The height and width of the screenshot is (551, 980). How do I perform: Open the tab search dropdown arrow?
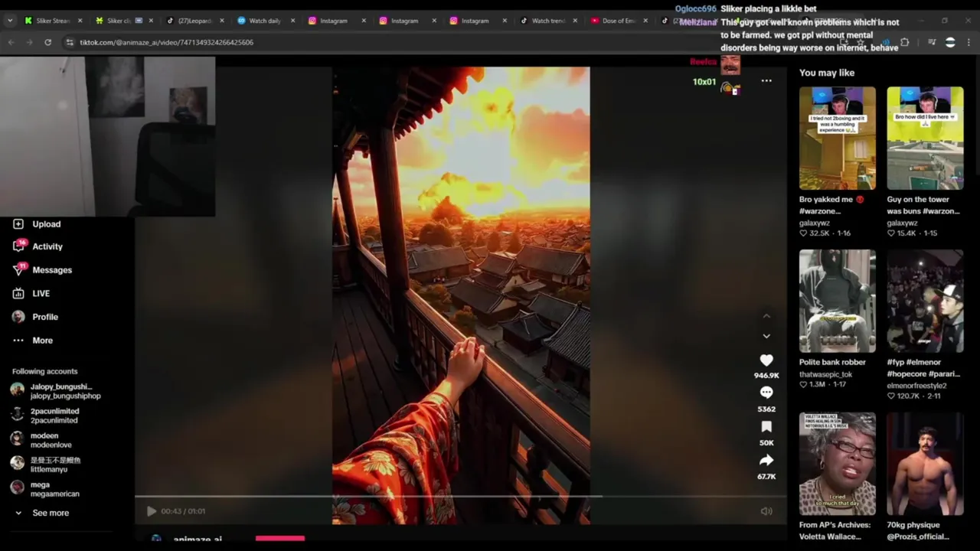[10, 21]
